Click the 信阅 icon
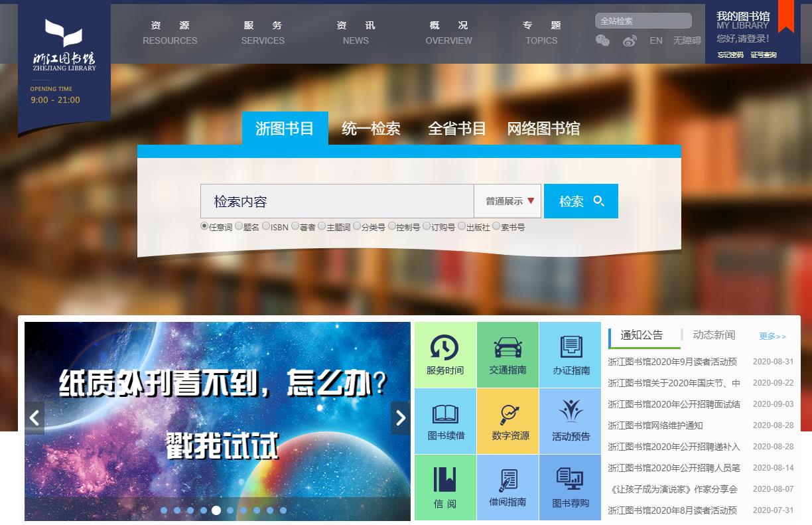This screenshot has height=525, width=812. (444, 487)
